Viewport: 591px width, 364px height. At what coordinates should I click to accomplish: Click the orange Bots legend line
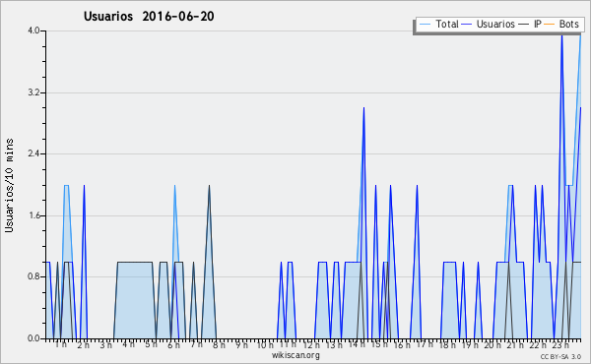[550, 25]
